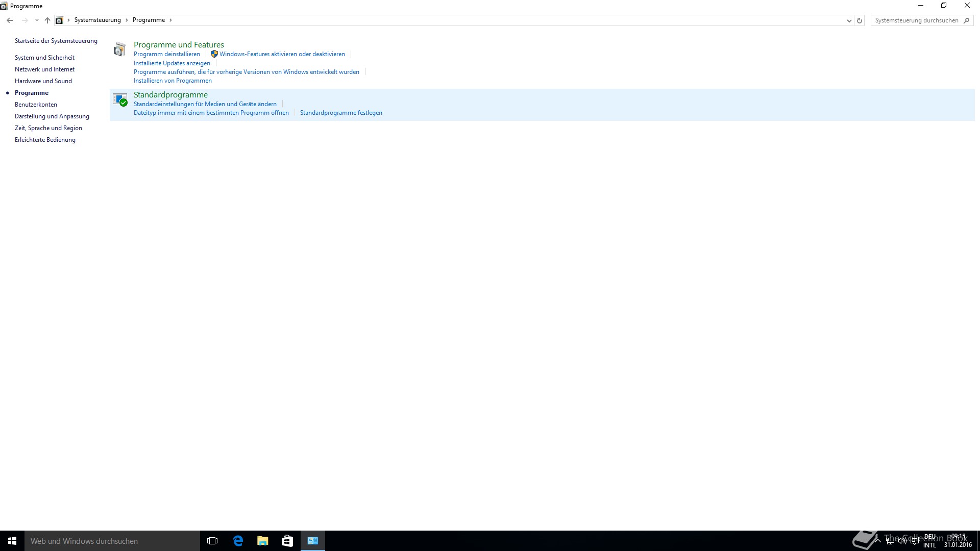
Task: Open Erleichterte Bedienung category
Action: 45,140
